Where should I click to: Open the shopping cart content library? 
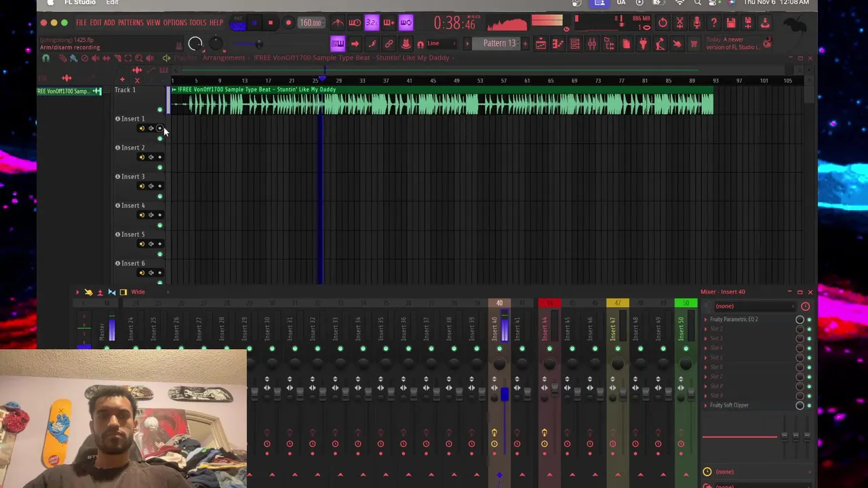click(x=694, y=44)
